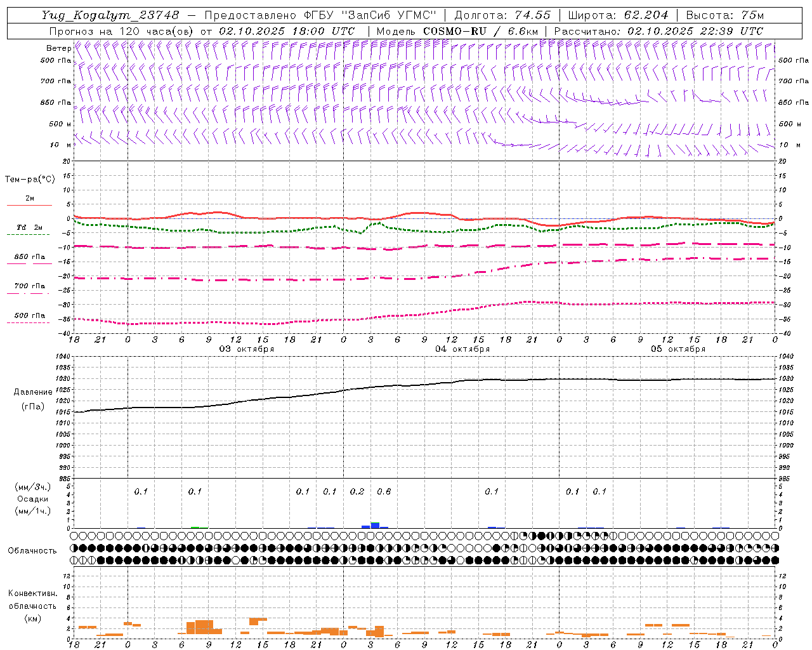
Task: Click the Конвективн. label of the convective panel
Action: (x=33, y=594)
